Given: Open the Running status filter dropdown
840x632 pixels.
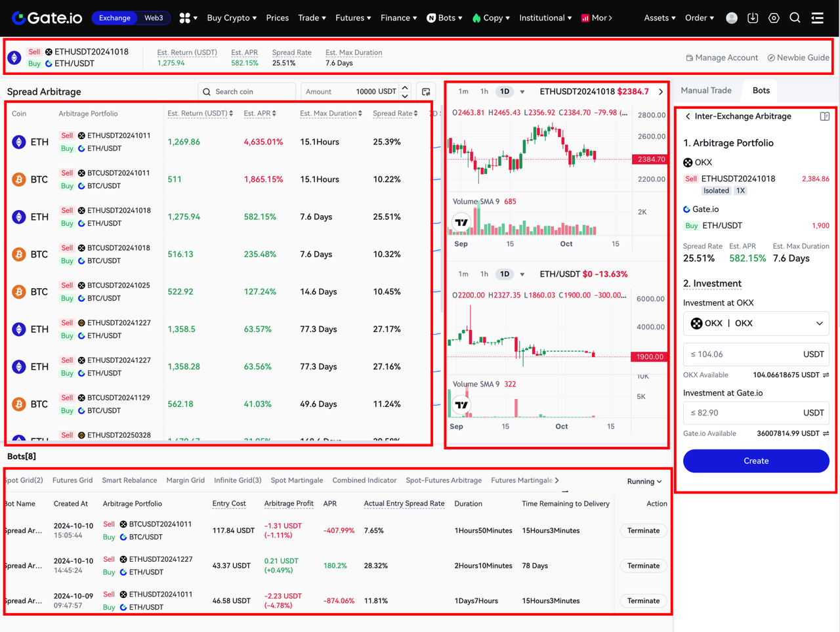Looking at the screenshot, I should click(644, 481).
